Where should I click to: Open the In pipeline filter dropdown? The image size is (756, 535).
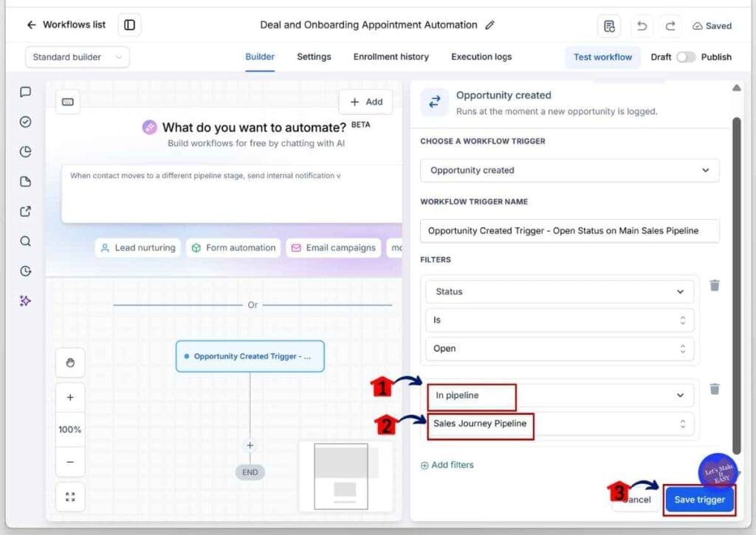point(560,396)
